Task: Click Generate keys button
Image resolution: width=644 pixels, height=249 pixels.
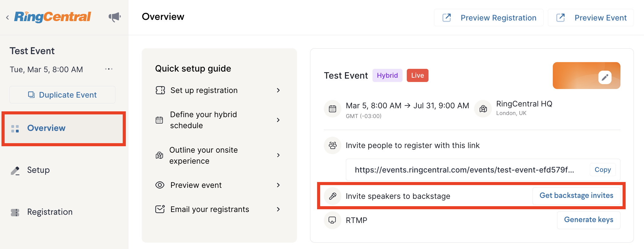Action: pos(589,220)
